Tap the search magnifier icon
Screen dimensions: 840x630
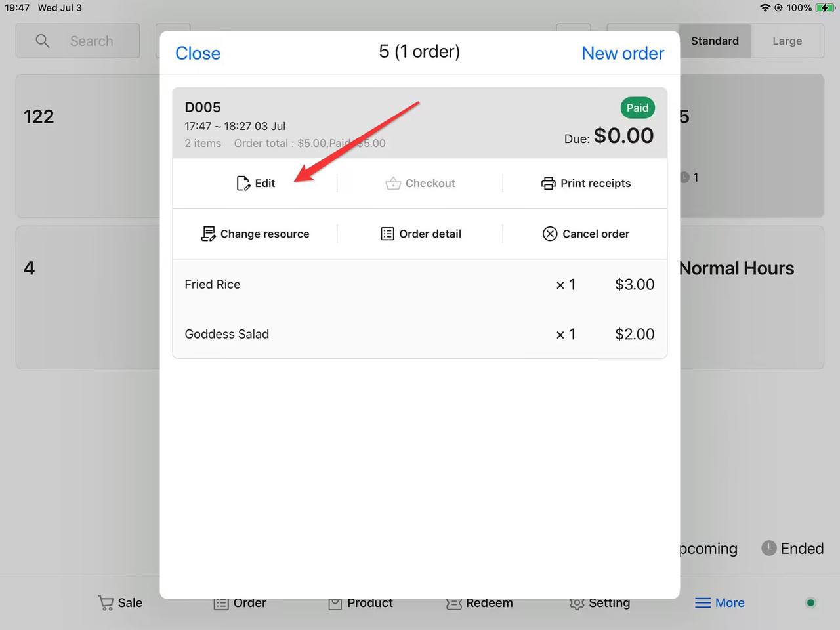tap(43, 41)
